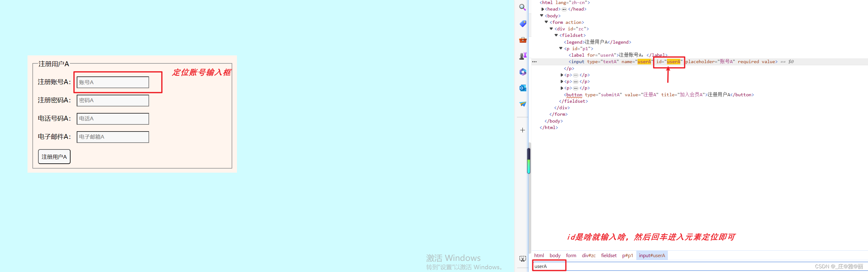Click the title="加入会员A" attribute text
The width and height of the screenshot is (868, 272).
tap(683, 95)
